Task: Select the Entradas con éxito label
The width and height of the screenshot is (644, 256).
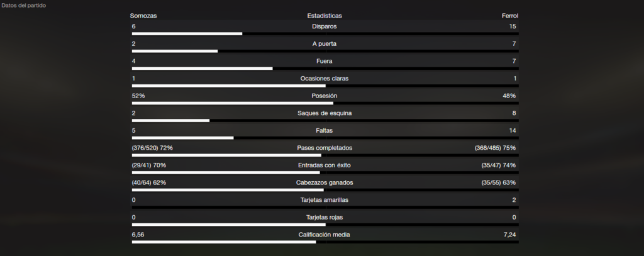Action: pyautogui.click(x=325, y=165)
